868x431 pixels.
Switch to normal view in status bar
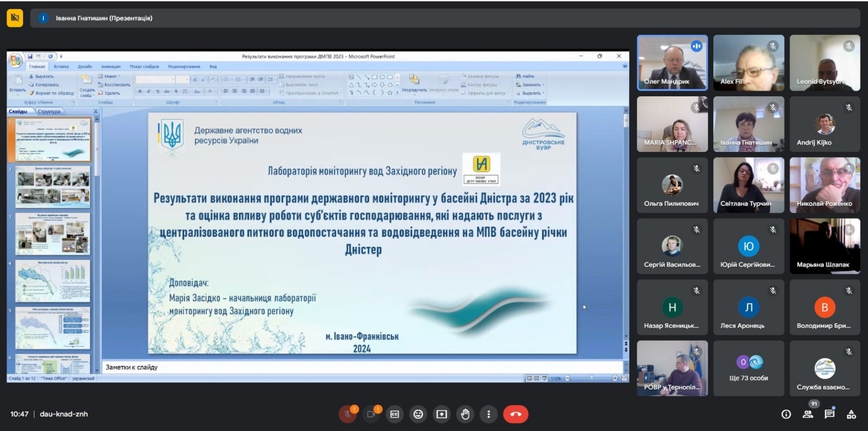click(x=529, y=378)
